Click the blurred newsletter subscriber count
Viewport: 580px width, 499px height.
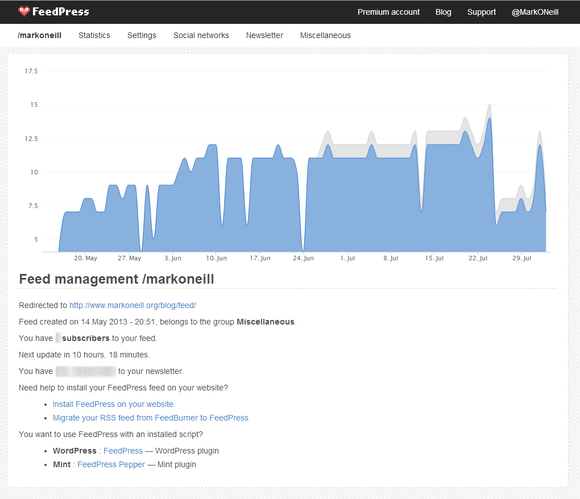86,371
